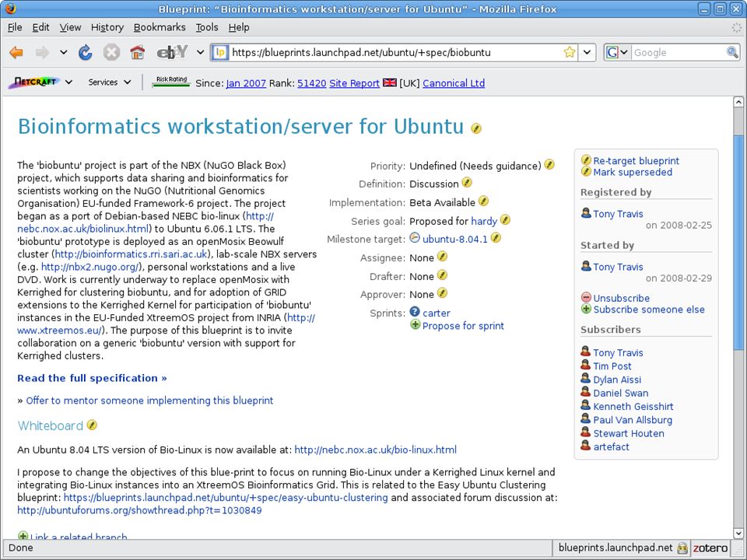Open the easy-ubuntu-clustering blueprint link
747x560 pixels.
click(x=226, y=498)
